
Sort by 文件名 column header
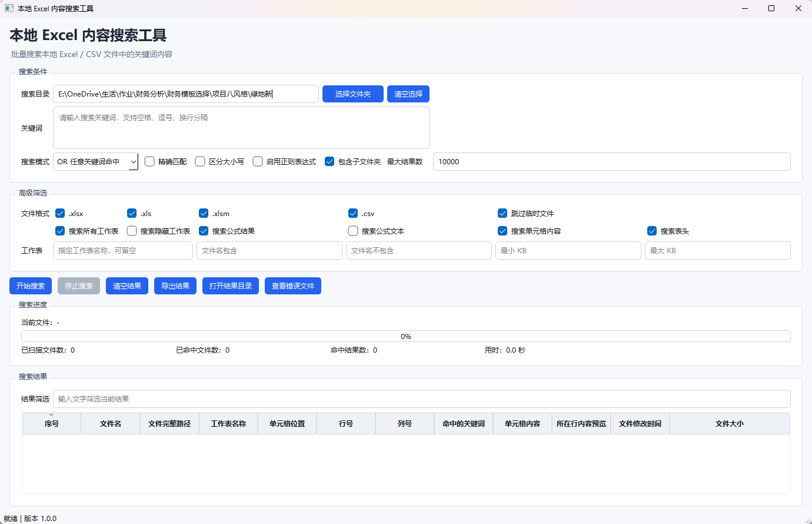111,423
